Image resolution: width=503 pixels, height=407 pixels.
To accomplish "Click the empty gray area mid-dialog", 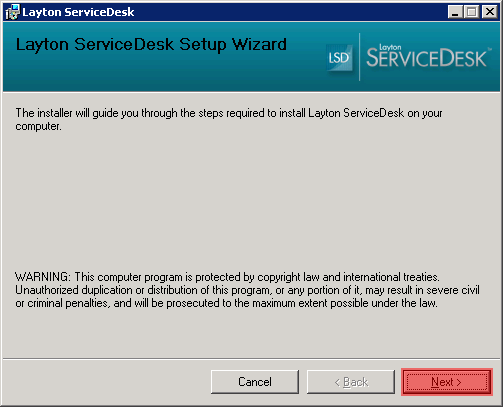I will (251, 200).
